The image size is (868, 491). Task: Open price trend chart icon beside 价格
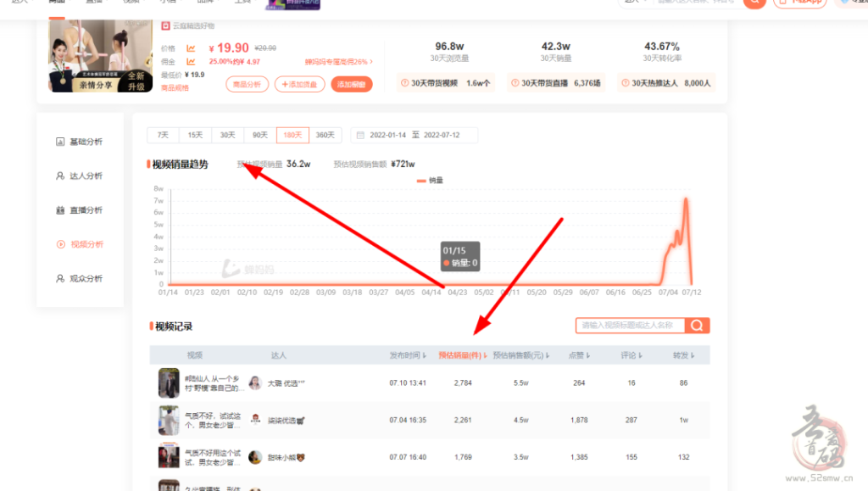click(191, 48)
